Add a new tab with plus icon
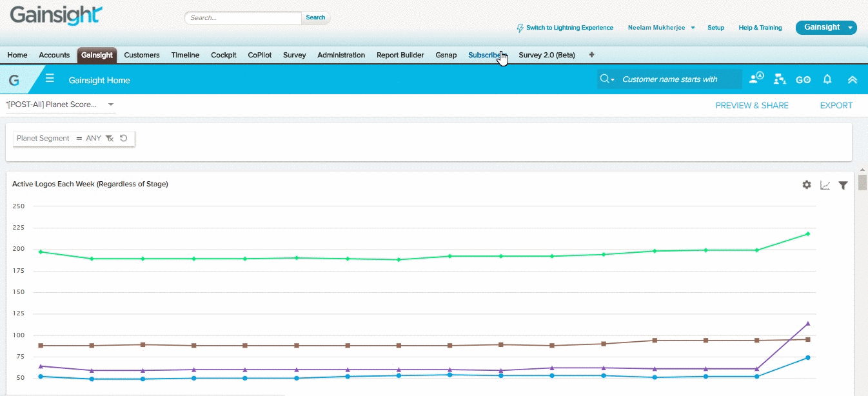 591,55
